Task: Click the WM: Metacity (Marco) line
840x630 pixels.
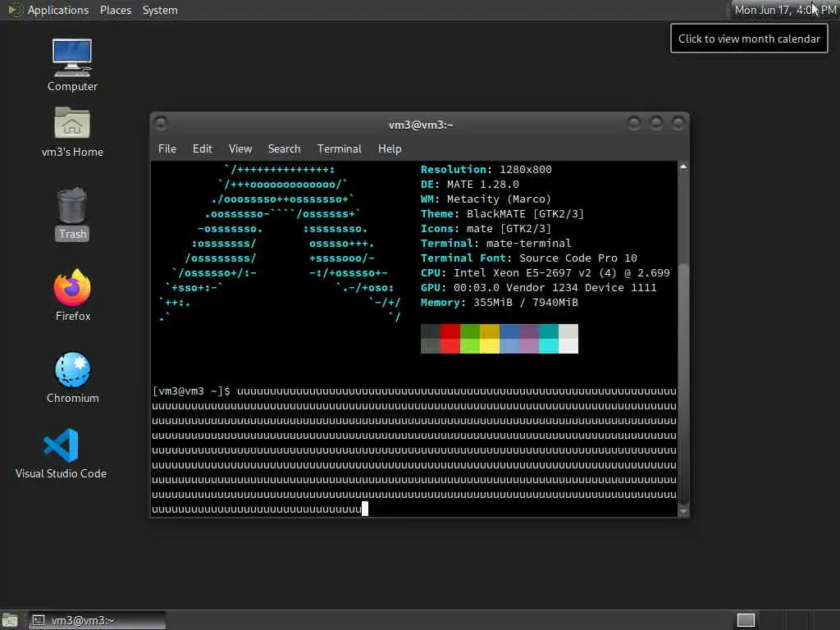Action: 486,199
